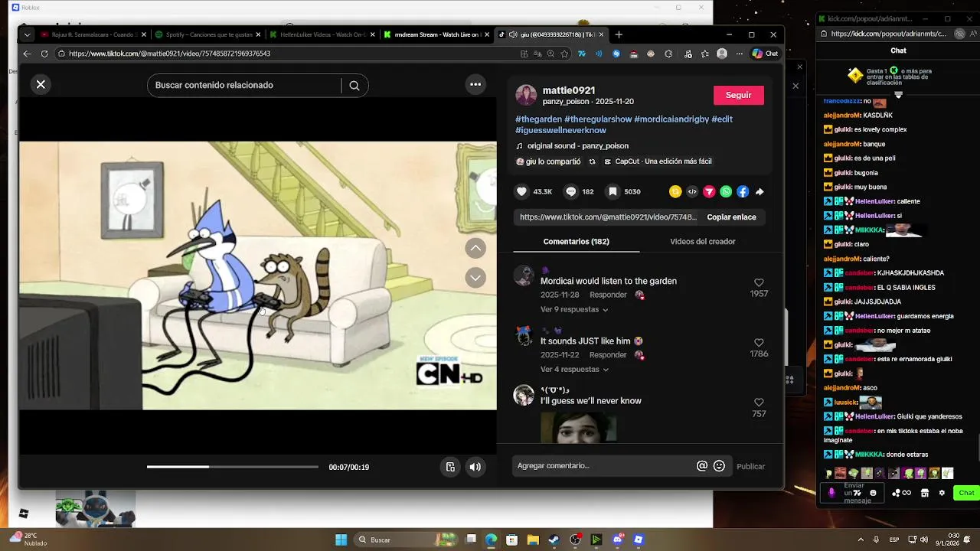The width and height of the screenshot is (980, 551).
Task: Add the page to favorites star
Action: pos(564,54)
